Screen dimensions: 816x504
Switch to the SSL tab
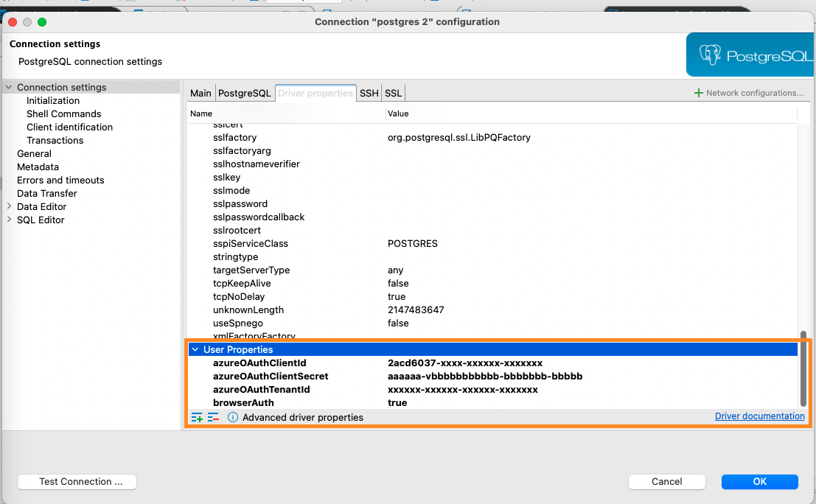pyautogui.click(x=392, y=93)
